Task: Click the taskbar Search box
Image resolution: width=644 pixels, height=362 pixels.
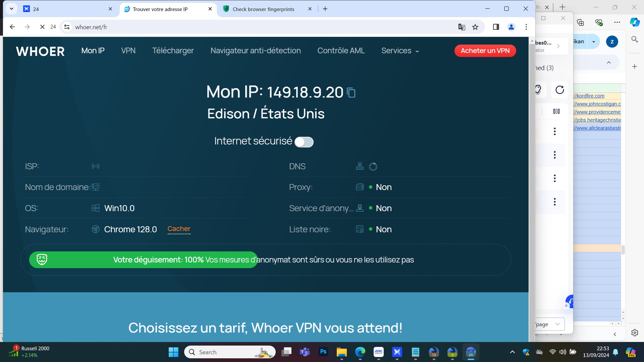Action: [230, 352]
